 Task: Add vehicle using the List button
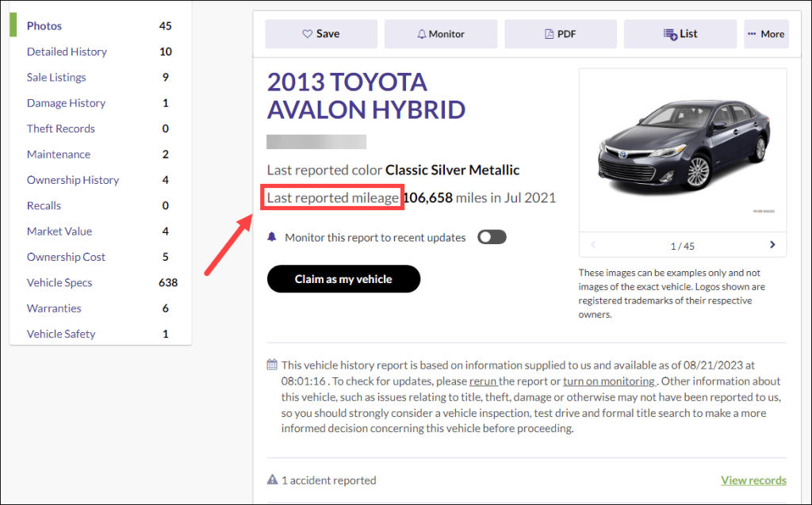(680, 33)
